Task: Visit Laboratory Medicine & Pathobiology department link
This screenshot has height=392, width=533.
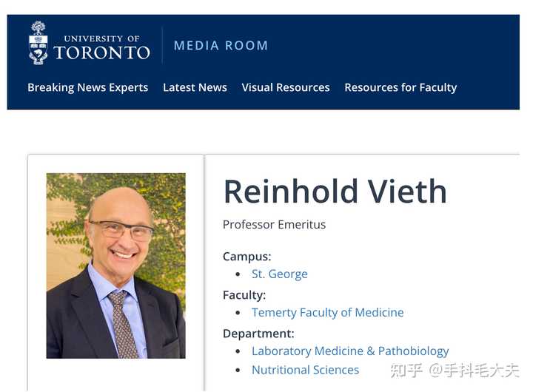Action: (350, 351)
